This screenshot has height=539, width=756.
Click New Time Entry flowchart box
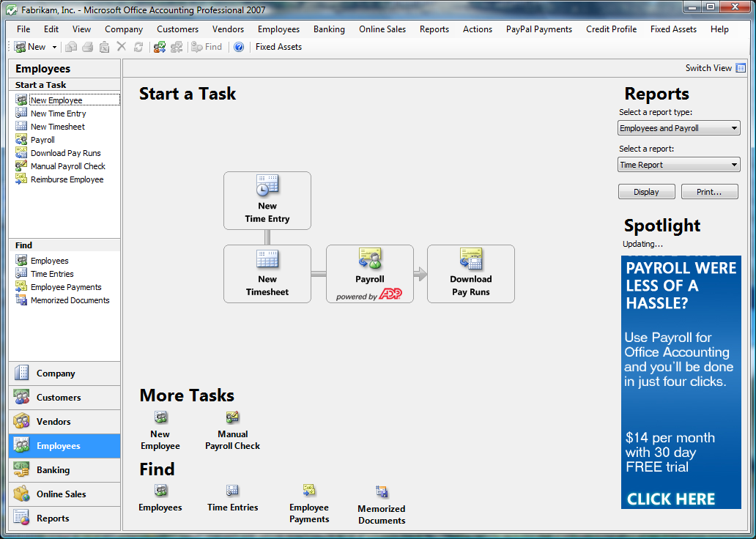[267, 201]
